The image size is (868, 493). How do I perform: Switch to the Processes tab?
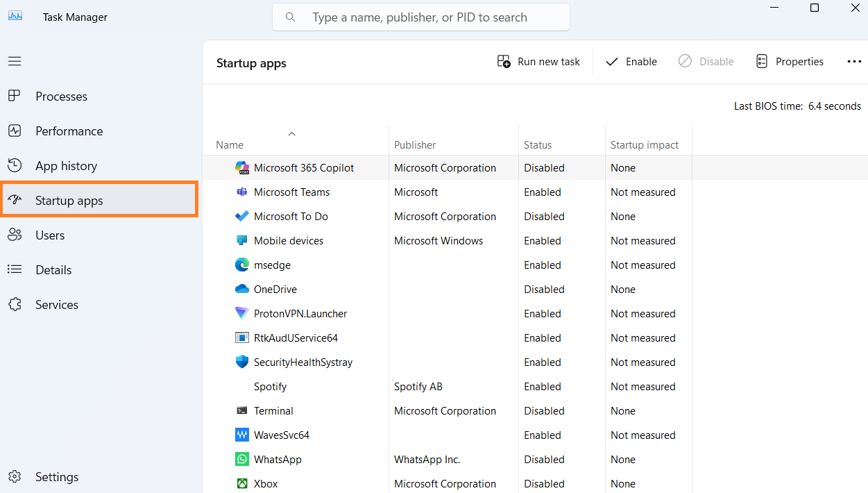pos(61,97)
